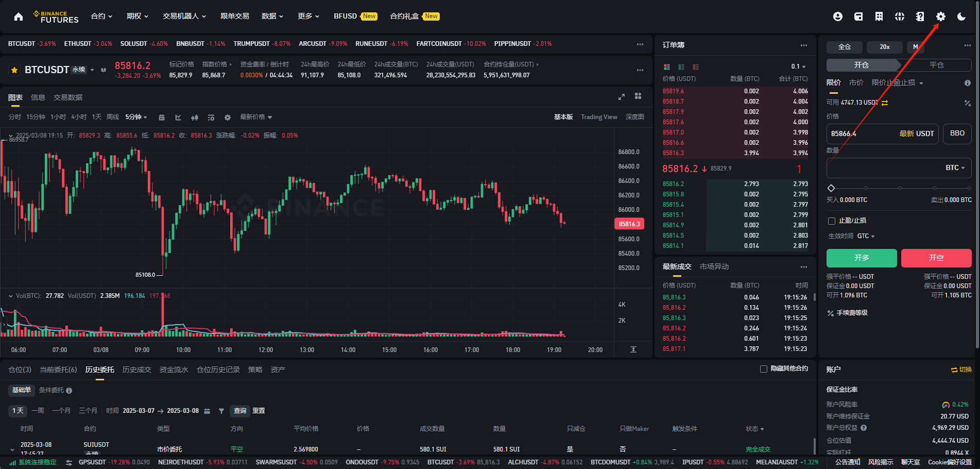Click the transfer funds arrows icon

pos(885,103)
